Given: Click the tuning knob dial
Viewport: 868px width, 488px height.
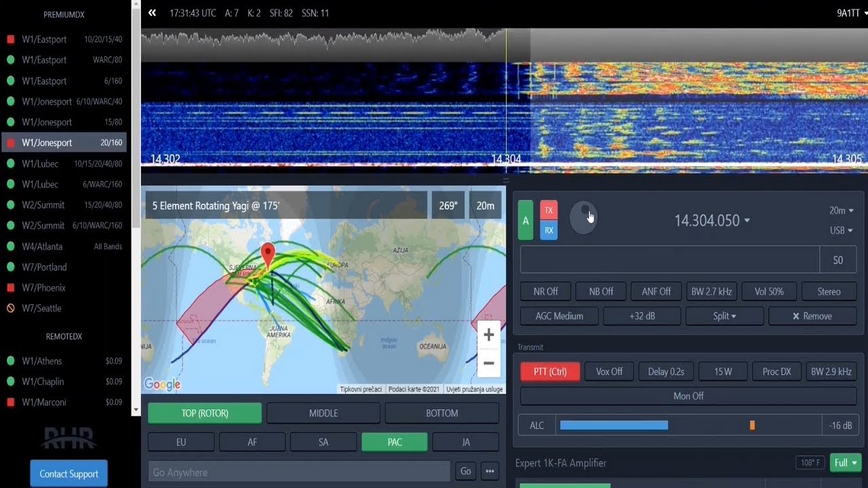Looking at the screenshot, I should (583, 218).
